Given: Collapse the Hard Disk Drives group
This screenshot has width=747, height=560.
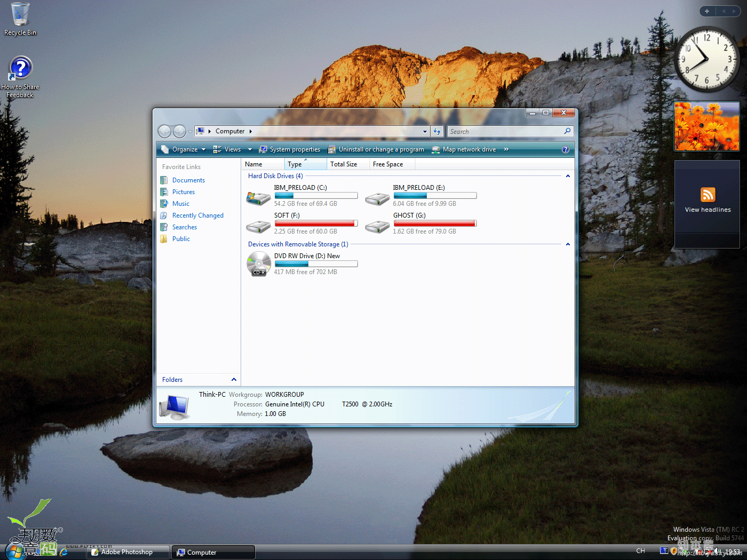Looking at the screenshot, I should (568, 176).
